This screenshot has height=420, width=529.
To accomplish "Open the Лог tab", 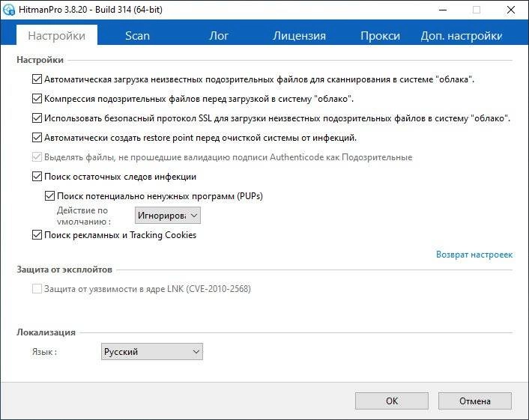I will [219, 36].
